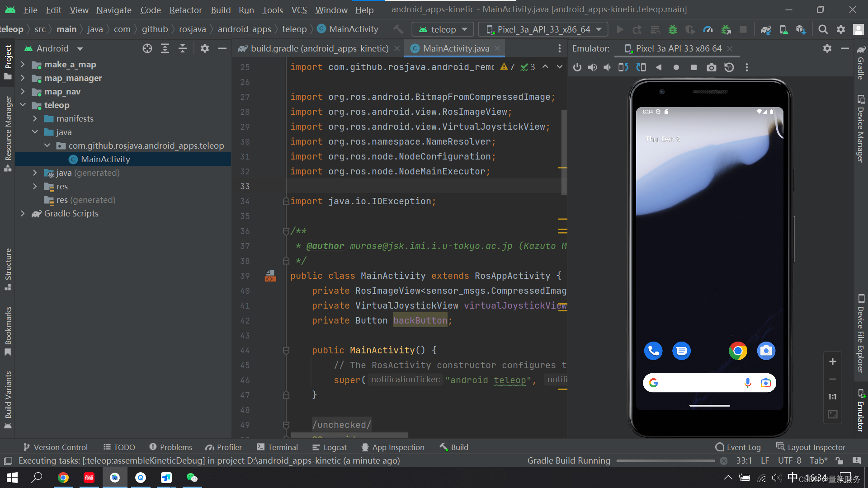
Task: Rotate emulator left icon
Action: pyautogui.click(x=623, y=67)
